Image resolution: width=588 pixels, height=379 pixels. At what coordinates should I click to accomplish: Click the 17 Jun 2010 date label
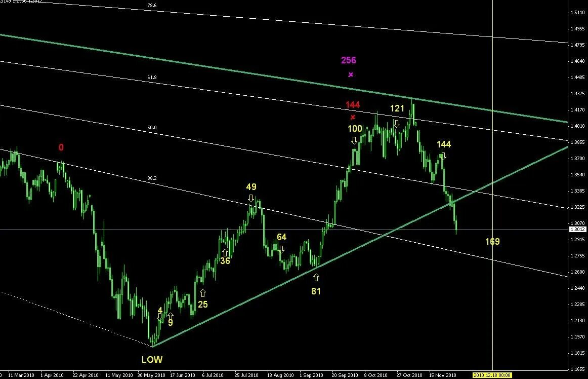tap(183, 375)
